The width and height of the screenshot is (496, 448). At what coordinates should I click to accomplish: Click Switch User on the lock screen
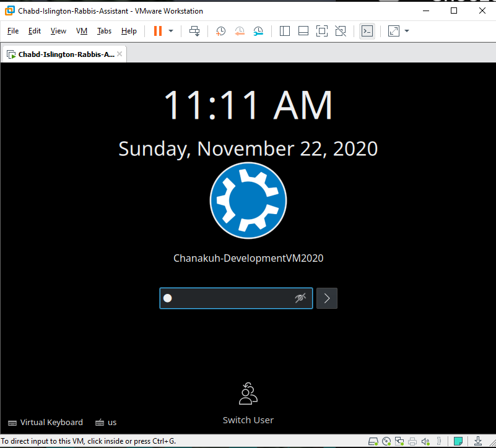point(248,403)
